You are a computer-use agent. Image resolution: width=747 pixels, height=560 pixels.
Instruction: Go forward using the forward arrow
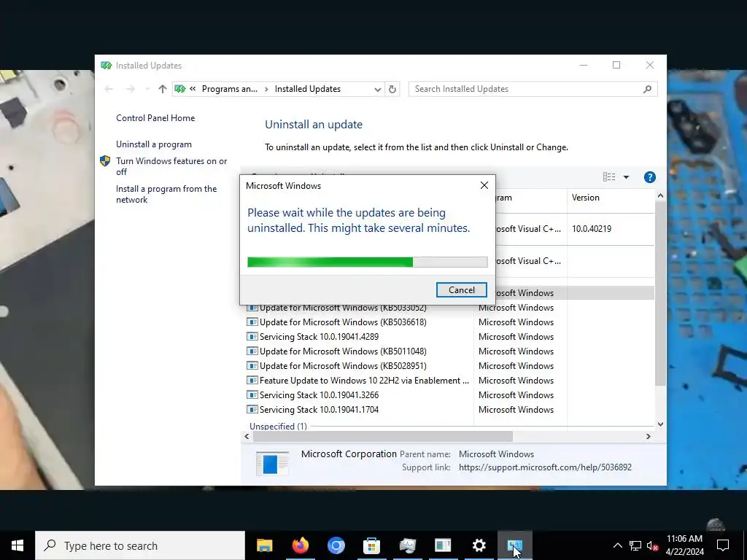130,89
